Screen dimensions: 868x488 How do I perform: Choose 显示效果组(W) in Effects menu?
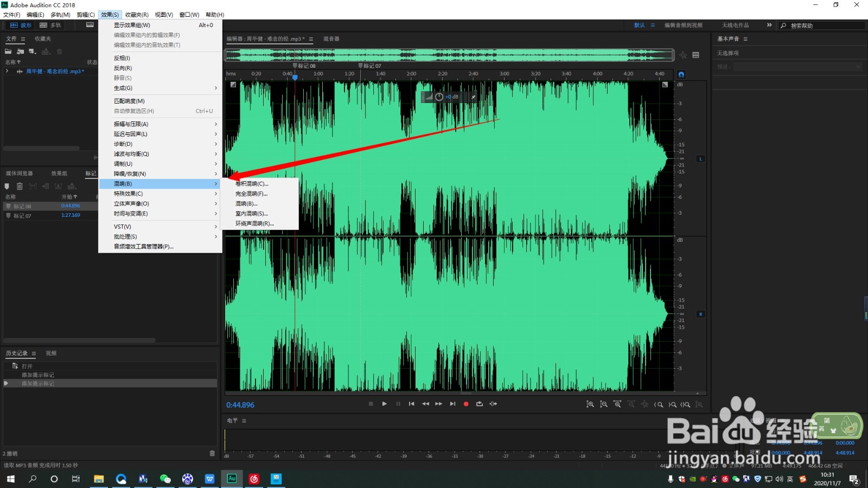160,25
